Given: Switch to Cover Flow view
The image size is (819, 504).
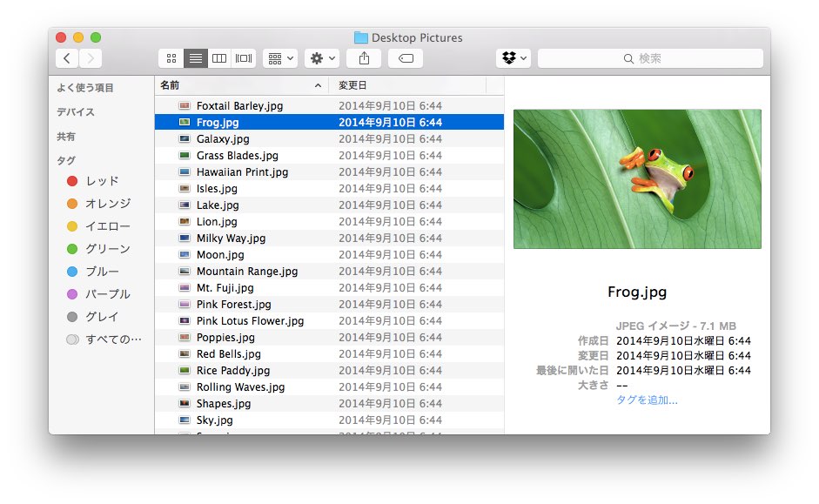Looking at the screenshot, I should point(244,58).
